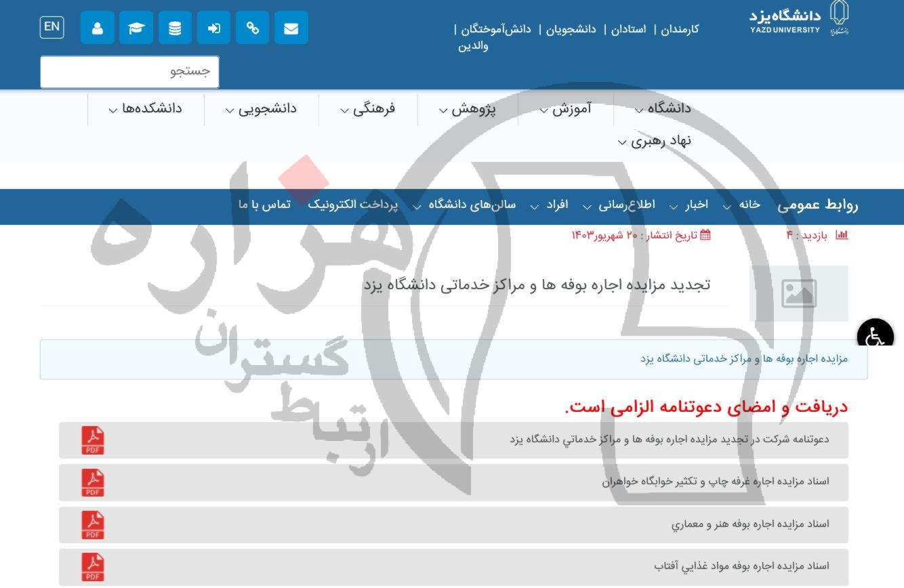Click inside the جستجو search field

[x=129, y=71]
